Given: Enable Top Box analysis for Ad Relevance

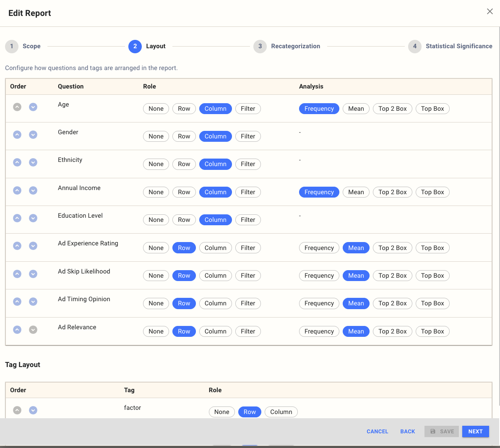Looking at the screenshot, I should click(432, 331).
